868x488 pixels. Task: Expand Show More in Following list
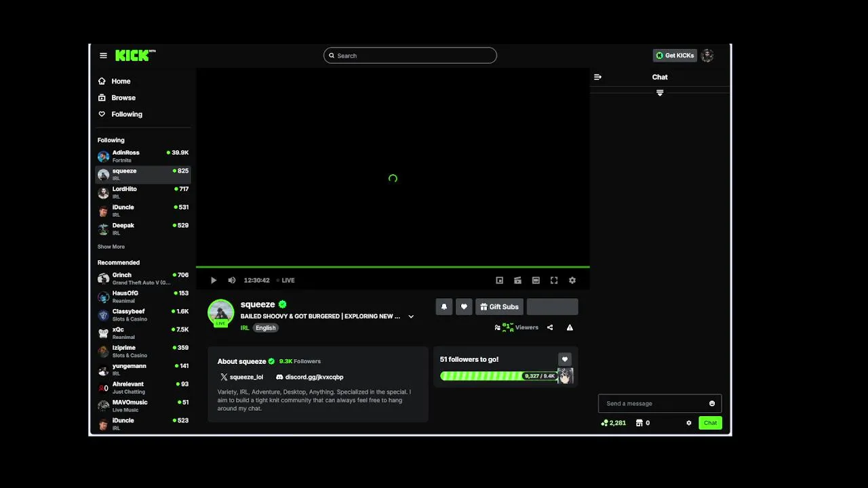tap(111, 247)
